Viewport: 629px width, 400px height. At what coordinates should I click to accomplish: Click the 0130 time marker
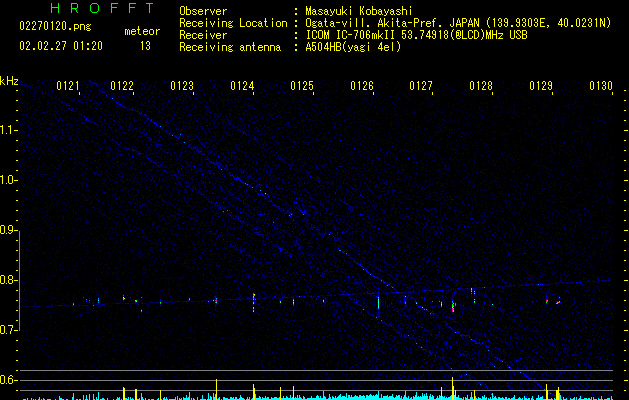point(601,86)
